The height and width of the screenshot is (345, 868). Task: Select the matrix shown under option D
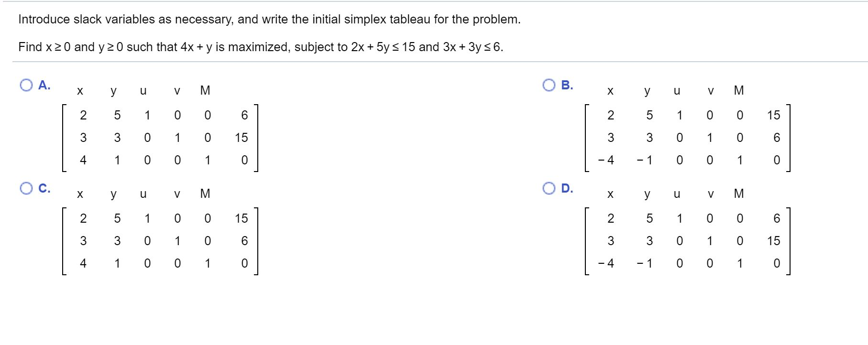[689, 240]
